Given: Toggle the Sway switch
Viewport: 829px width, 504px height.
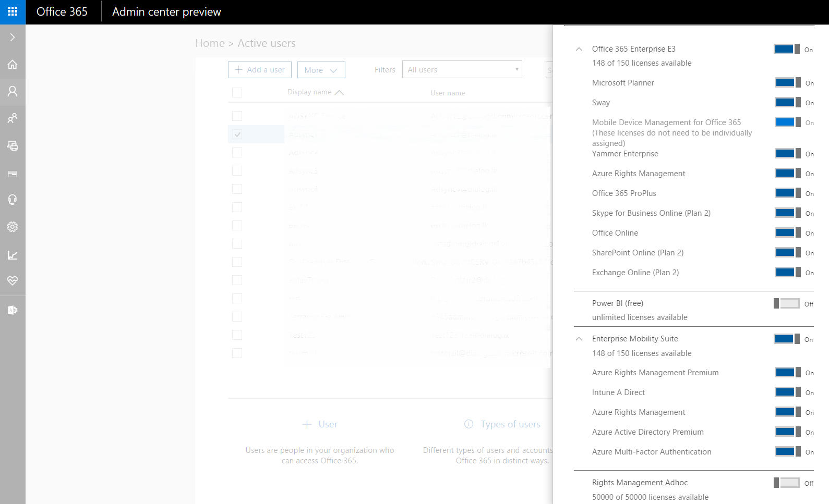Looking at the screenshot, I should [x=788, y=102].
